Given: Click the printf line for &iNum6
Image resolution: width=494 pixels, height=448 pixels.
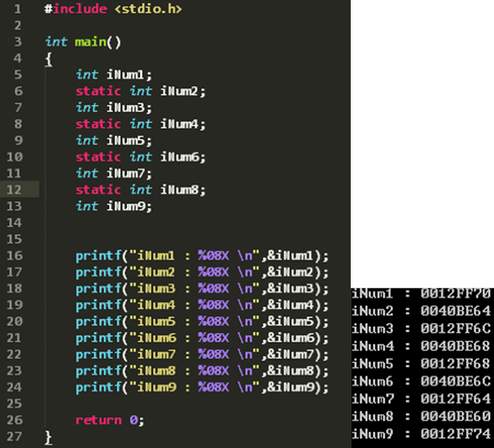Looking at the screenshot, I should (x=202, y=338).
